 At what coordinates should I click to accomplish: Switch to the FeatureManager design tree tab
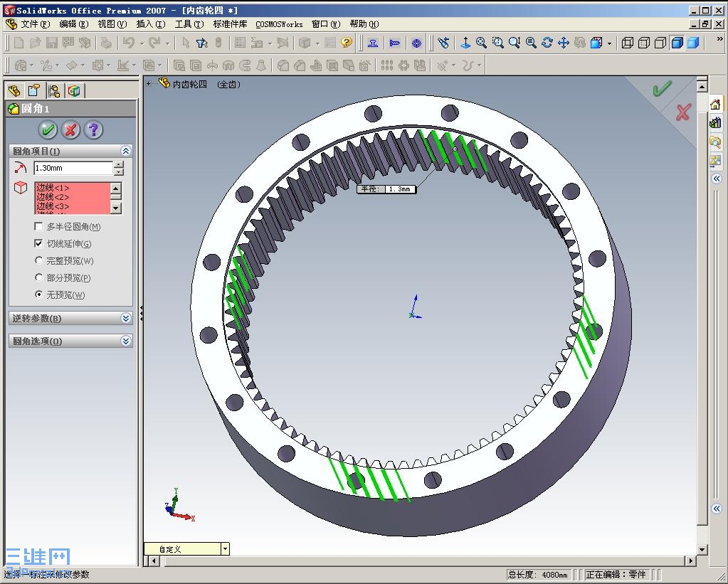click(x=14, y=90)
